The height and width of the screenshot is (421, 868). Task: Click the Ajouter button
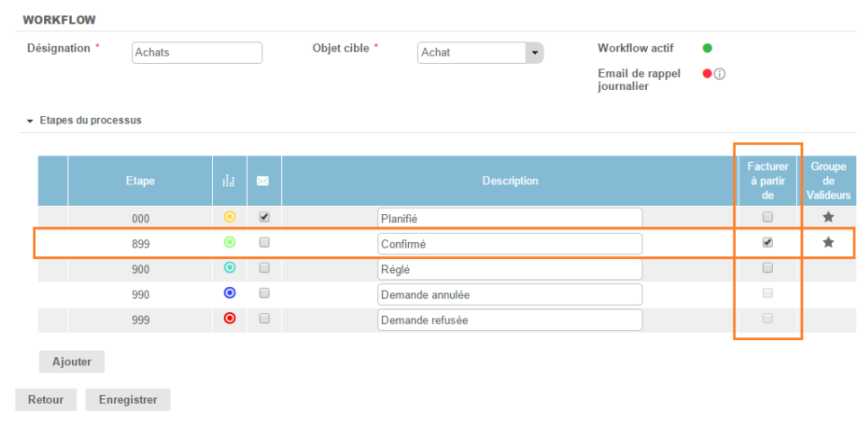pyautogui.click(x=72, y=361)
